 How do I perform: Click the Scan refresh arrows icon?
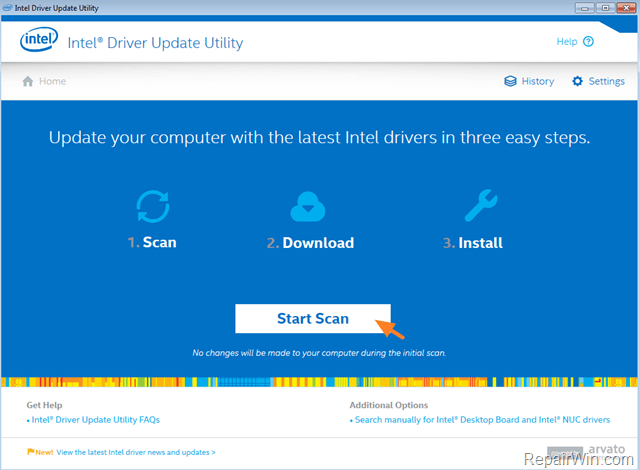[x=153, y=206]
